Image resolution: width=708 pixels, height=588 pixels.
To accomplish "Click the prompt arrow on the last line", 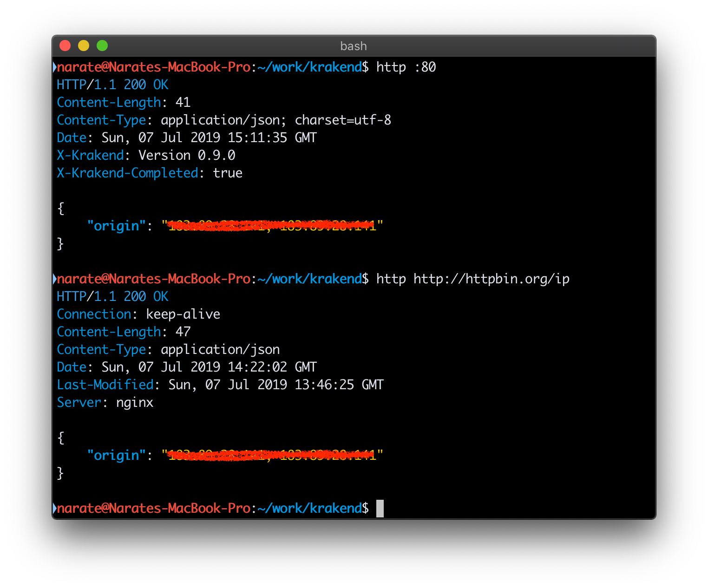I will [55, 508].
